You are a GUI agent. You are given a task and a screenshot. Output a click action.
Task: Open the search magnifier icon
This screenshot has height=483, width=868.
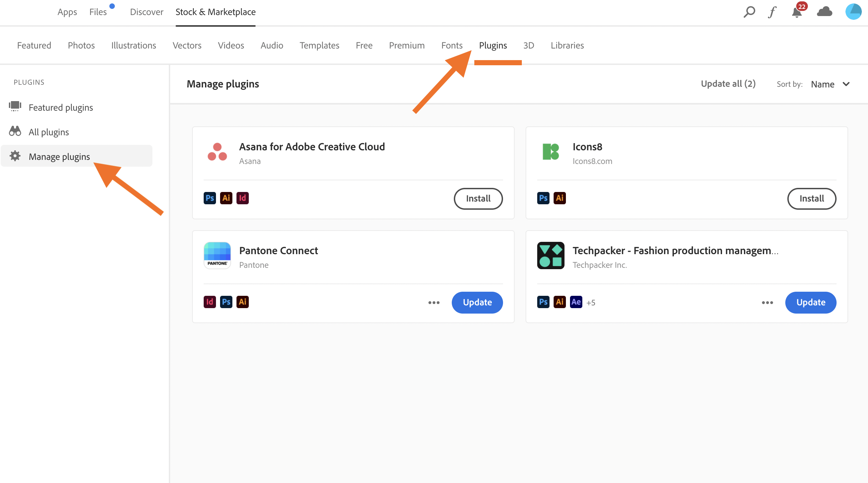749,12
